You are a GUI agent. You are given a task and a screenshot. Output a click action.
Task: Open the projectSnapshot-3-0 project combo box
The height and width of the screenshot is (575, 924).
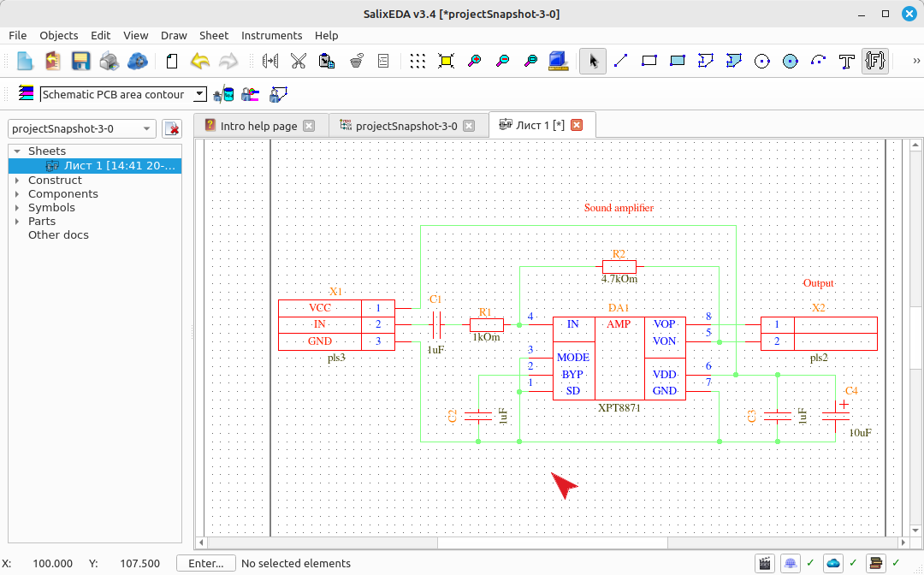tap(82, 128)
